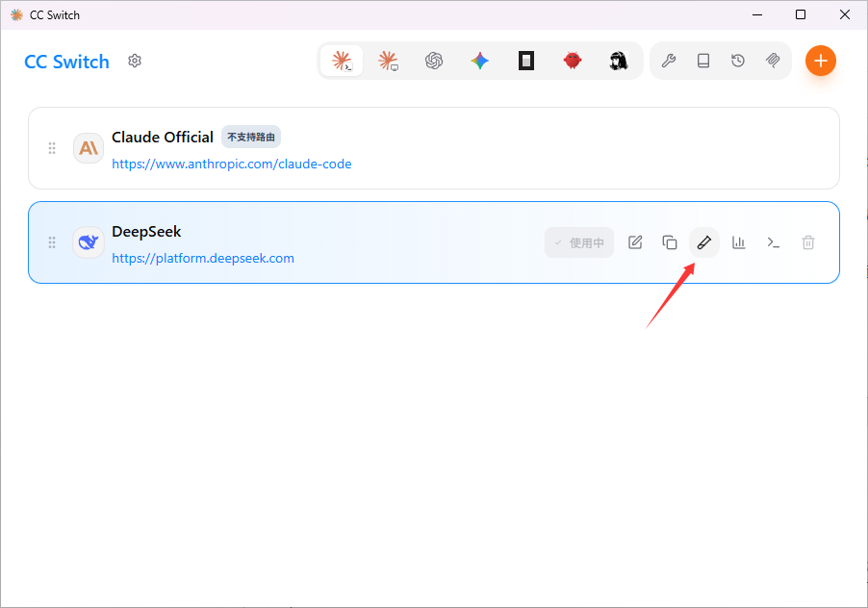The width and height of the screenshot is (868, 608).
Task: Select the Gemini colorful star icon
Action: coord(480,61)
